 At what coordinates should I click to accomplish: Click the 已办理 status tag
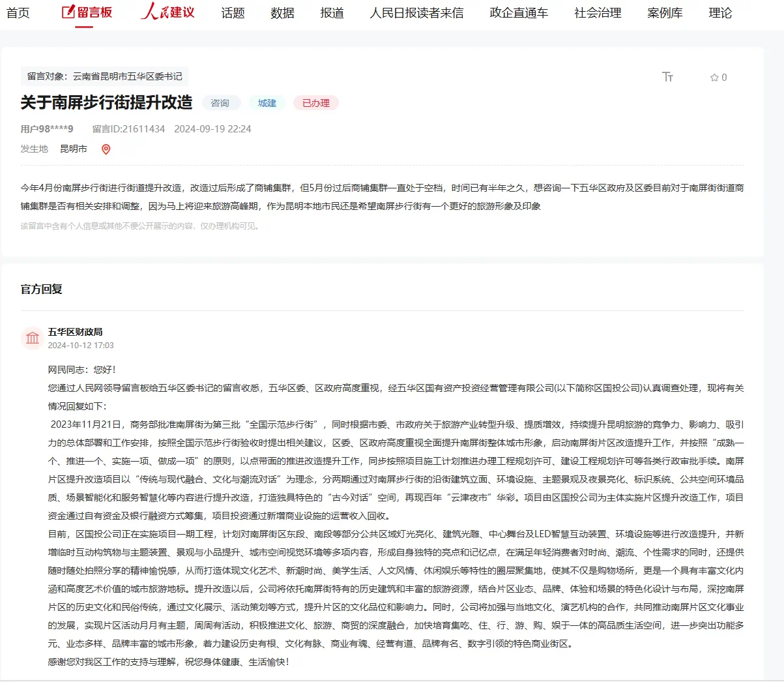pos(316,103)
